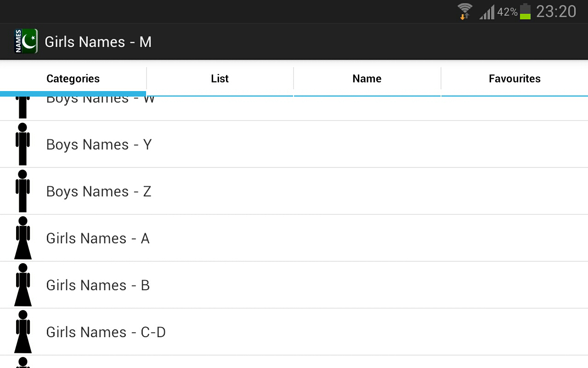Switch to the Categories tab
588x368 pixels.
tap(73, 79)
